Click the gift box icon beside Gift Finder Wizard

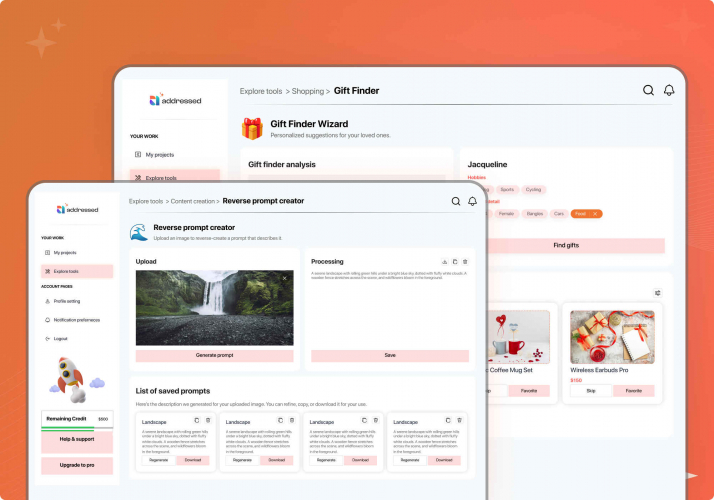tap(252, 128)
